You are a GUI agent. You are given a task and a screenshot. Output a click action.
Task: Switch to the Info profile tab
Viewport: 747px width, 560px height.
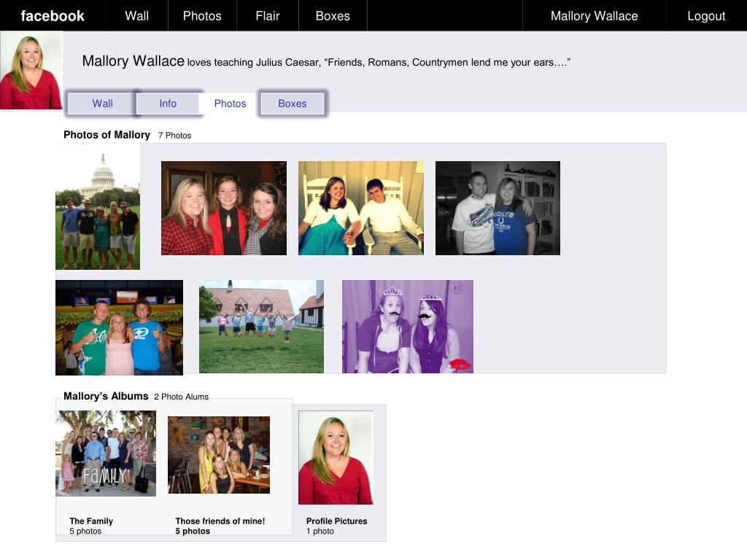[x=168, y=104]
